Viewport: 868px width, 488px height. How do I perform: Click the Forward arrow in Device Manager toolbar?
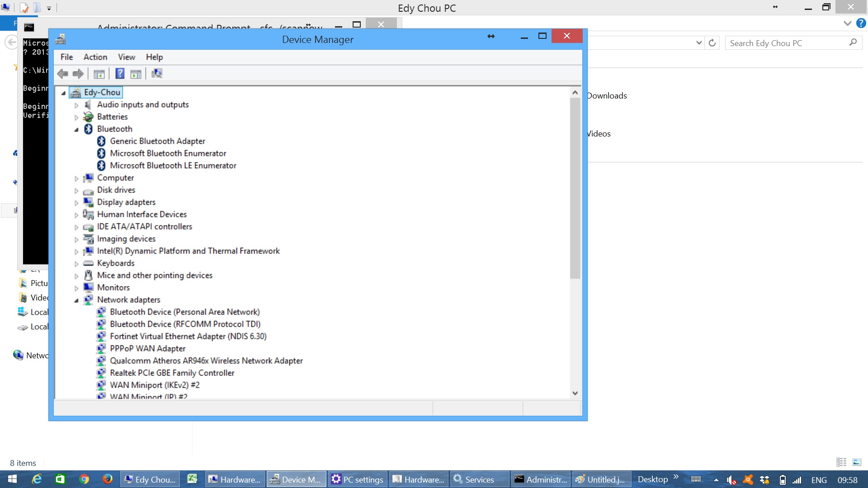[x=78, y=74]
